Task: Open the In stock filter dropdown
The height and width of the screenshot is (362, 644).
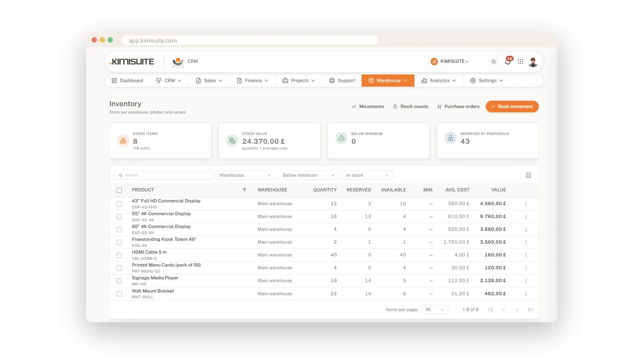Action: pos(367,175)
